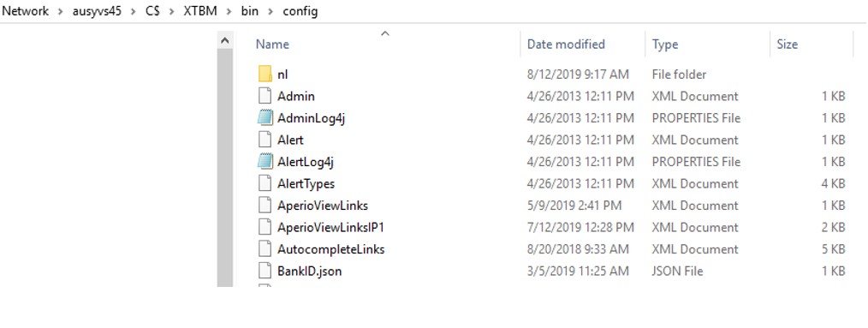Sort files by the Size column

click(x=787, y=45)
